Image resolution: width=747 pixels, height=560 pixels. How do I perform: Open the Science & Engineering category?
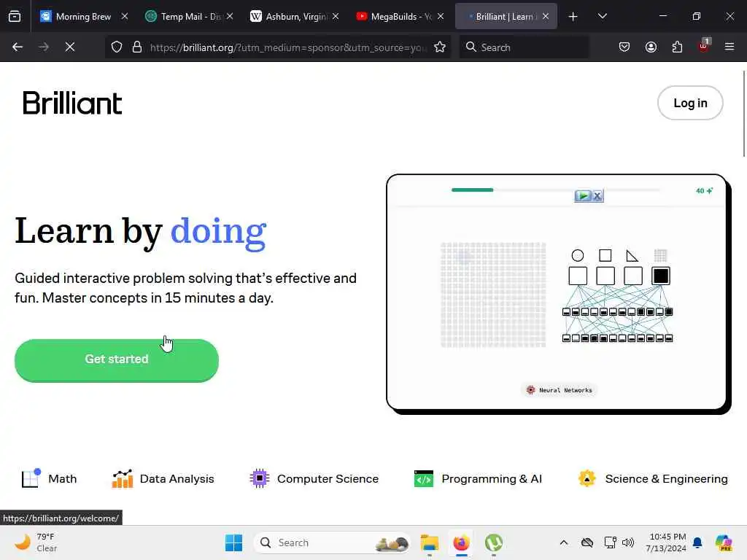652,478
